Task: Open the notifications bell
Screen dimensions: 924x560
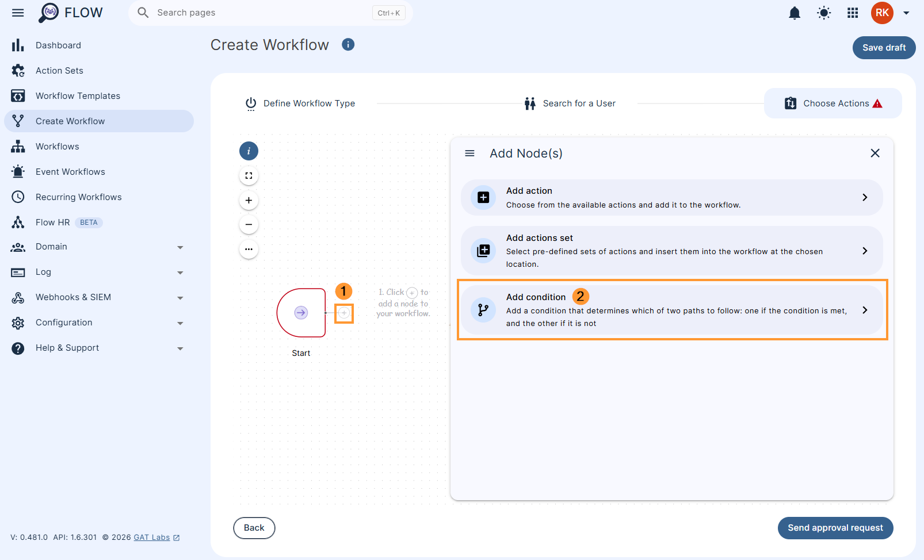Action: (x=795, y=13)
